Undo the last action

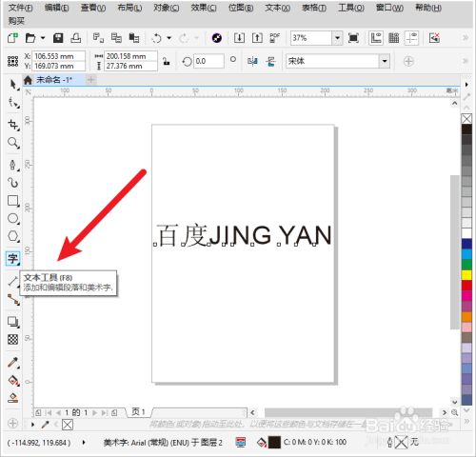pos(156,38)
